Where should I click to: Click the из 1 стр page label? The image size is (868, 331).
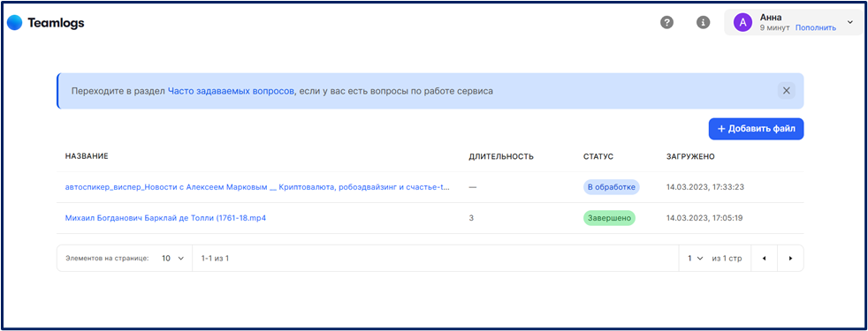[x=727, y=258]
